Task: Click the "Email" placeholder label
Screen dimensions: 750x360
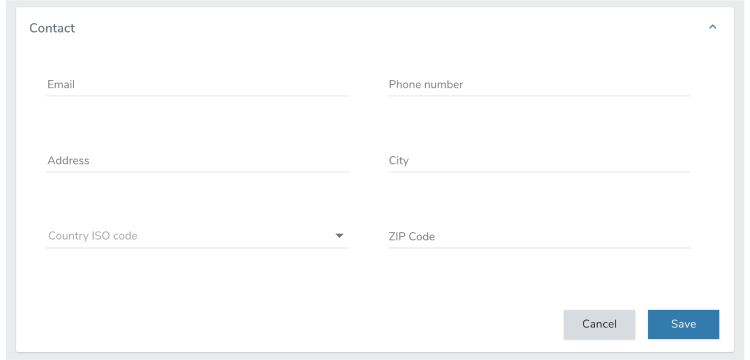Action: [61, 85]
